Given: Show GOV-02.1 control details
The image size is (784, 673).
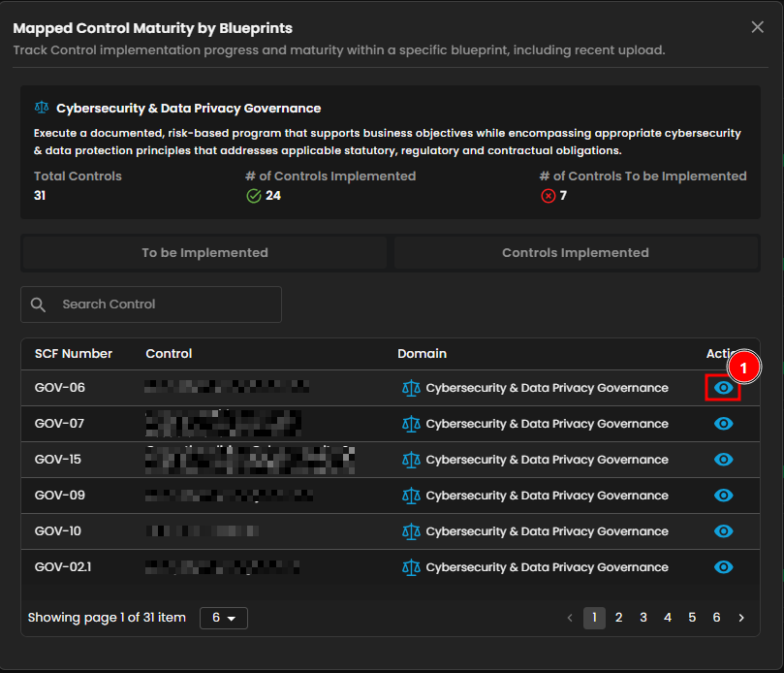Looking at the screenshot, I should tap(723, 567).
